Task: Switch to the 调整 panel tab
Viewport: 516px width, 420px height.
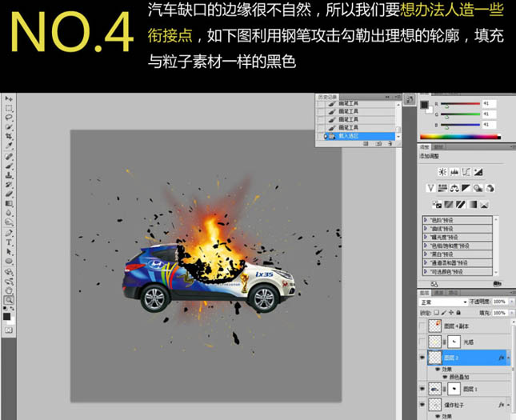Action: point(425,147)
